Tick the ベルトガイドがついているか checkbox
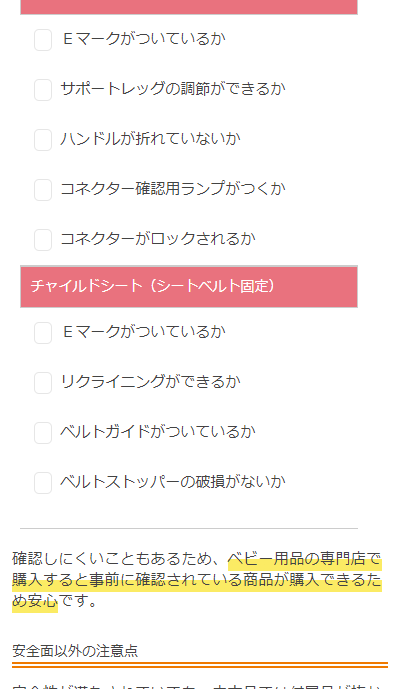The height and width of the screenshot is (689, 400). (x=43, y=433)
